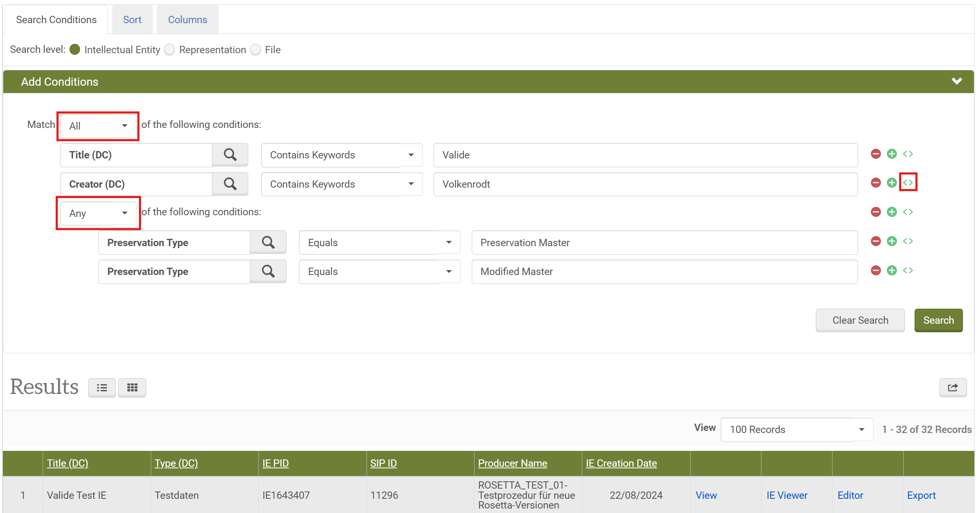The image size is (980, 513).
Task: Open field lookup for Creator (DC)
Action: 230,184
